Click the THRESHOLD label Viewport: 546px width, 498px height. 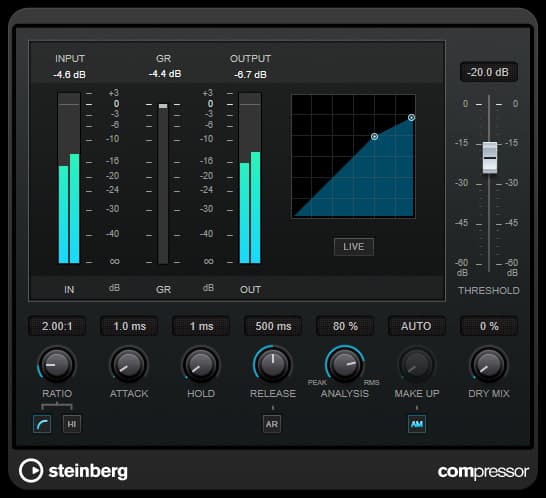click(489, 290)
